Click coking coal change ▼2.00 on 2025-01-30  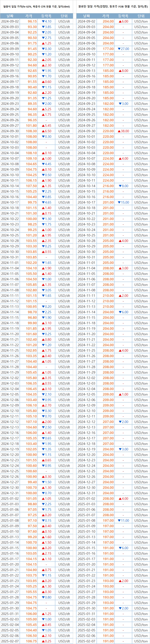click(123, 609)
